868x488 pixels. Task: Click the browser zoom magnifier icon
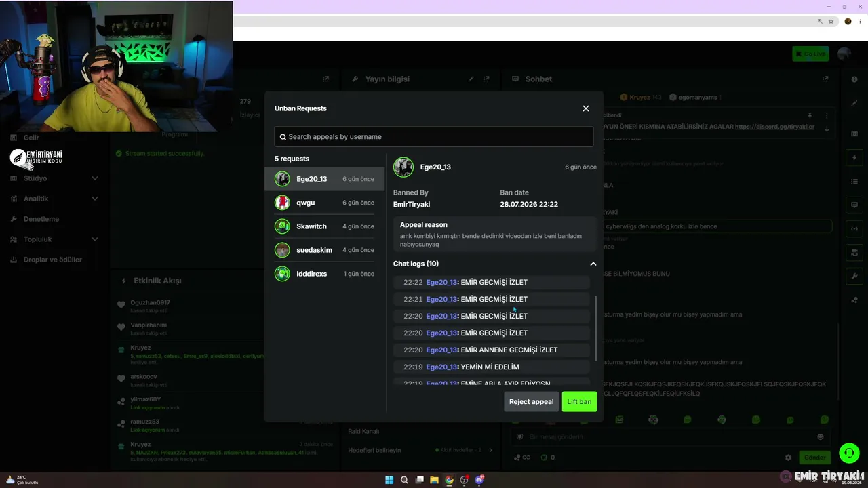pyautogui.click(x=820, y=21)
